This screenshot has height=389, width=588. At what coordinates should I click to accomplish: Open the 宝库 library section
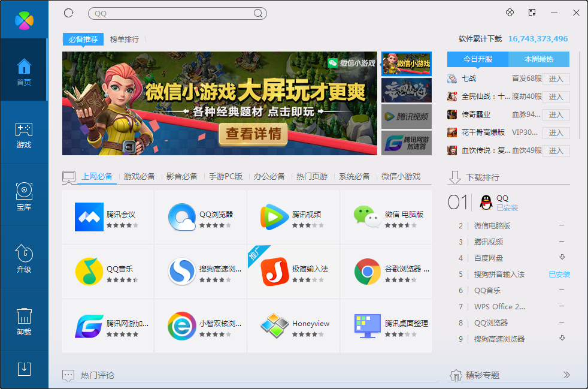pos(24,194)
